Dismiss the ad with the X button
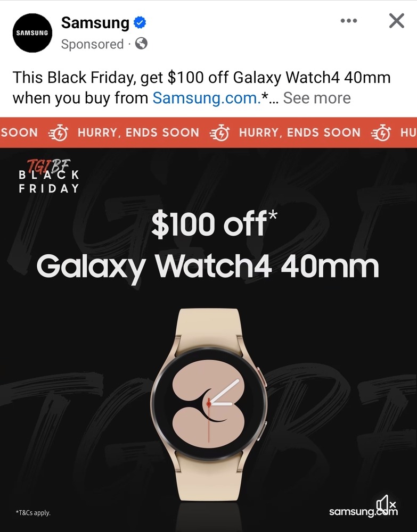417x532 pixels. tap(397, 21)
